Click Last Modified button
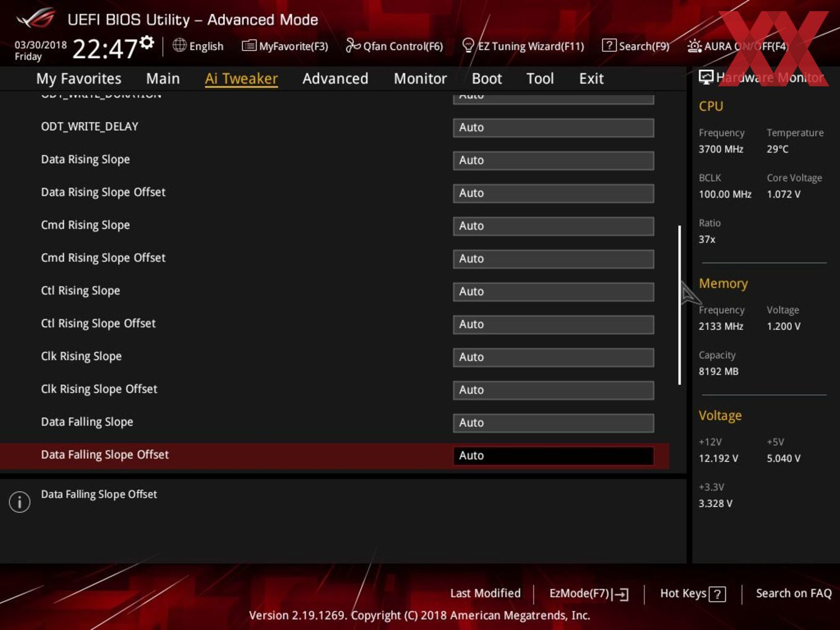Viewport: 840px width, 630px height. click(485, 593)
